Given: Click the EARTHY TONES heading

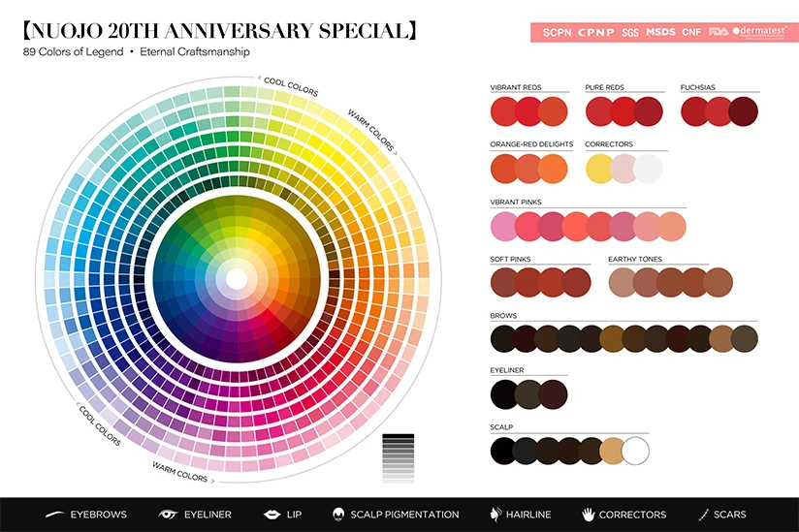Looking at the screenshot, I should pyautogui.click(x=635, y=259).
